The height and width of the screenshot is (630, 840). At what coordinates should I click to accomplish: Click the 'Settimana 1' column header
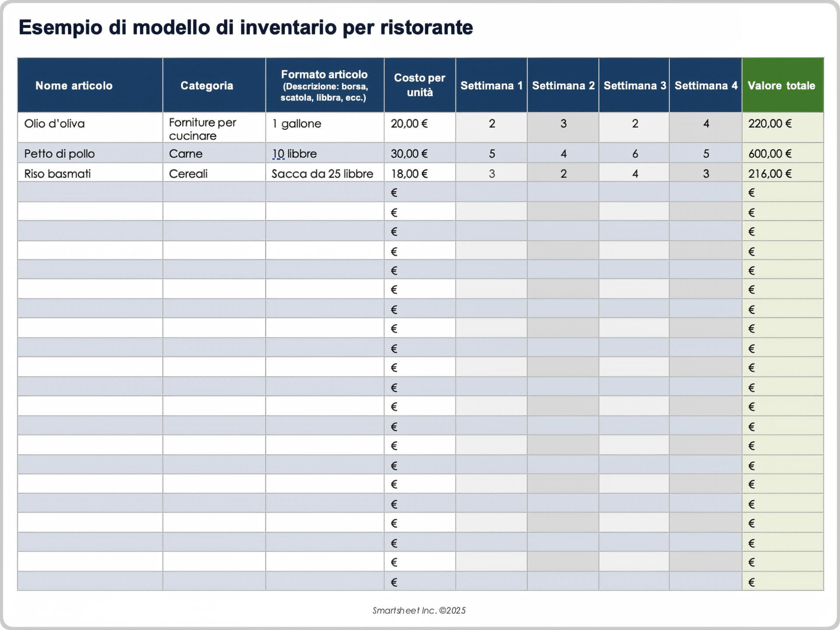tap(491, 85)
